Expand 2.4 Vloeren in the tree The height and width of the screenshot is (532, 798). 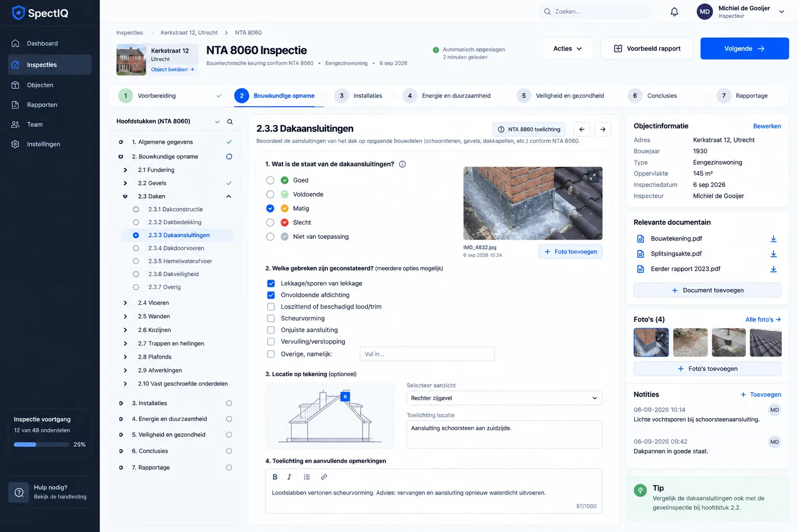point(125,303)
